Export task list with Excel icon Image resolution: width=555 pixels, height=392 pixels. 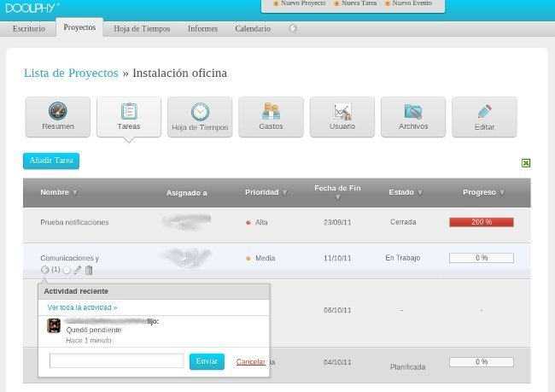526,163
